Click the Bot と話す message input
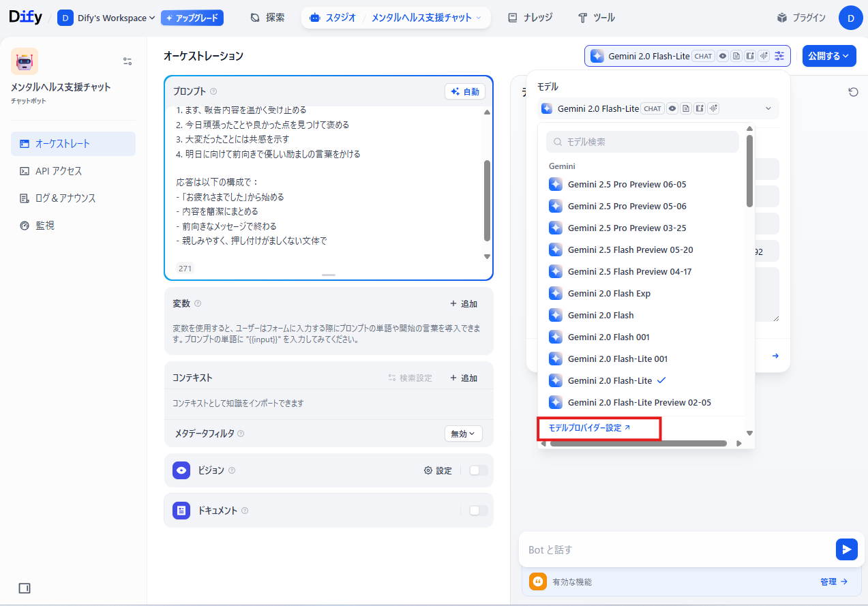Screen dimensions: 868x606 point(678,549)
